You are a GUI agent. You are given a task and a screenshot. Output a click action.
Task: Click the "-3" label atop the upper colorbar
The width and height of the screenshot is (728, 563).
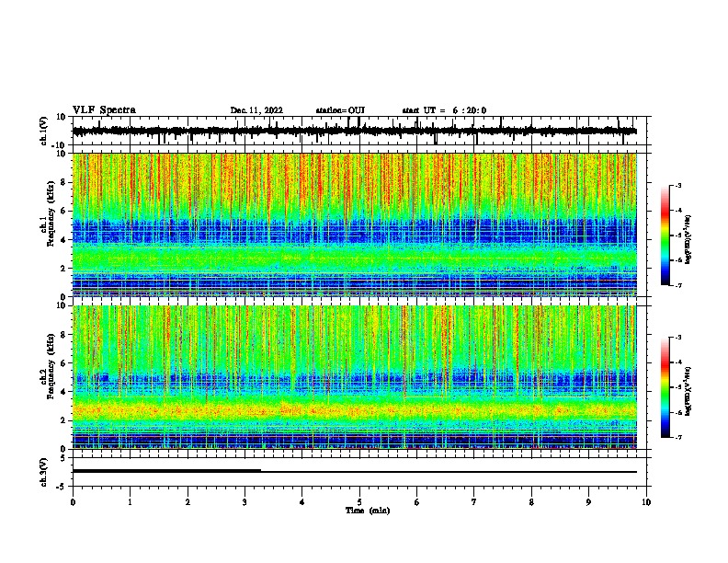click(x=678, y=185)
